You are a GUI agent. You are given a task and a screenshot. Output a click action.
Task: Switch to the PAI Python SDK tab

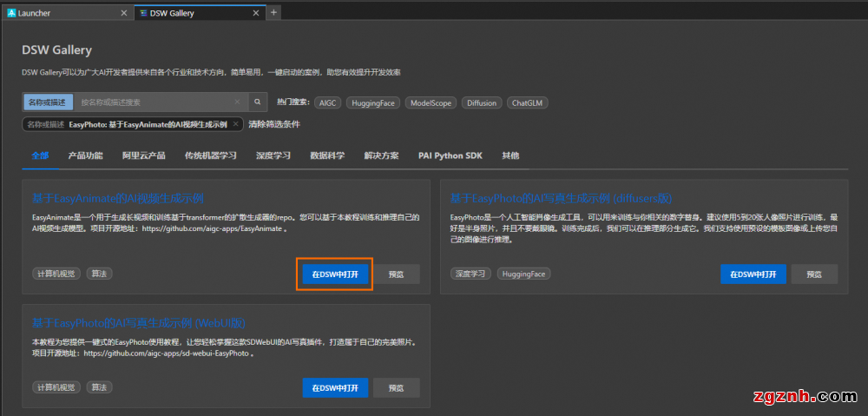pyautogui.click(x=450, y=155)
